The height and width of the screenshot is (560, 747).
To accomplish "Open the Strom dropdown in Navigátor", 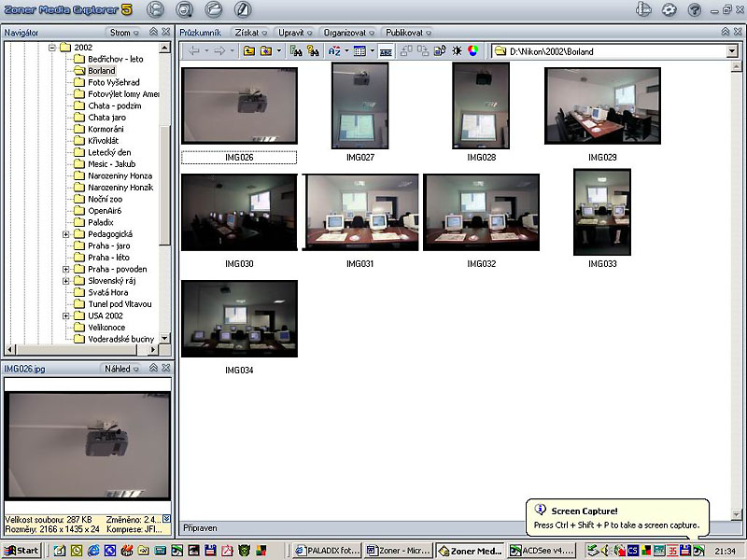I will point(124,33).
